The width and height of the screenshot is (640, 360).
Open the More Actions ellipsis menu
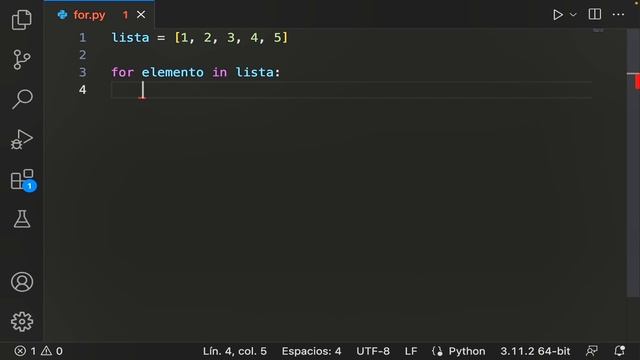[x=618, y=14]
